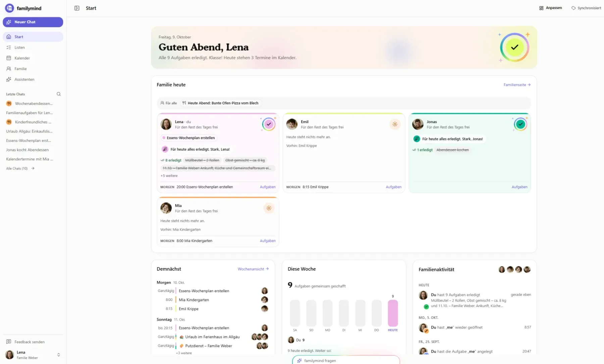This screenshot has width=604, height=364.
Task: Click Heute Abend Ofen-Pizza meal chip
Action: click(220, 103)
